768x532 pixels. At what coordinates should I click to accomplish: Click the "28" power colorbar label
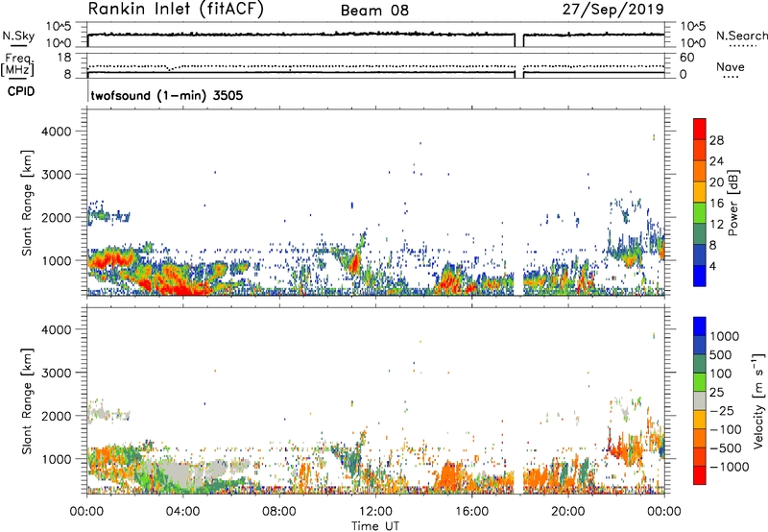tap(716, 140)
